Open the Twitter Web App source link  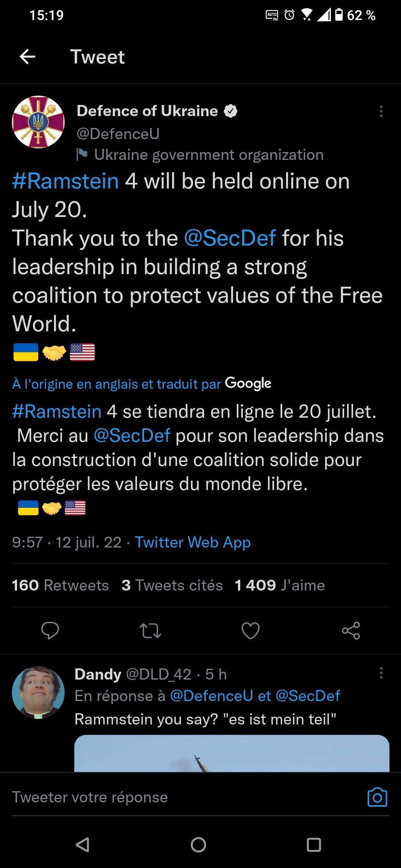click(x=192, y=542)
